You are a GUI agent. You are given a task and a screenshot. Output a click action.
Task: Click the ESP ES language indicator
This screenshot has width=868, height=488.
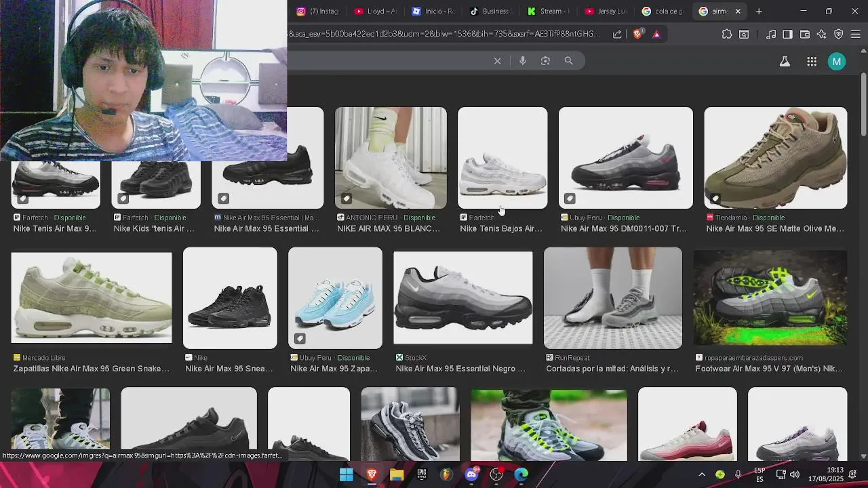coord(759,474)
